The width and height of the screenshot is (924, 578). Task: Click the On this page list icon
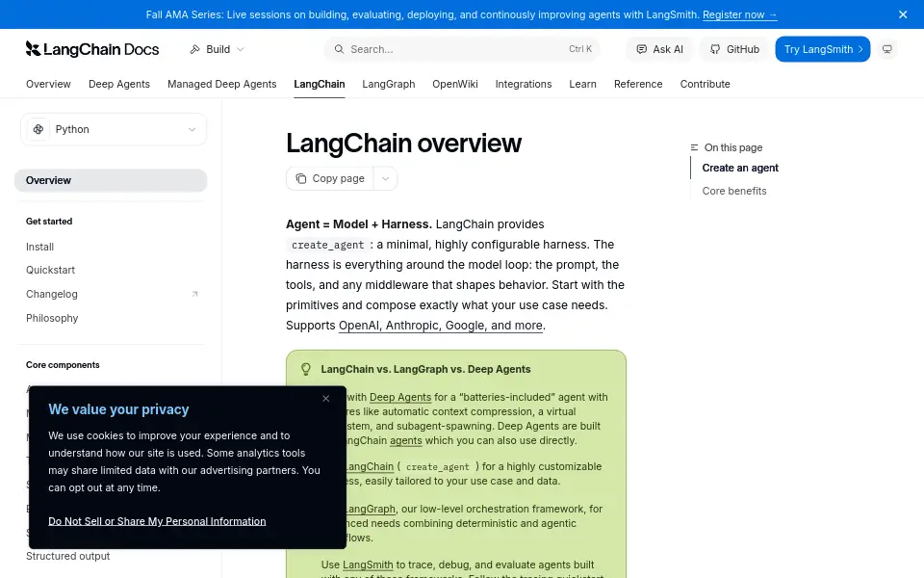coord(694,147)
